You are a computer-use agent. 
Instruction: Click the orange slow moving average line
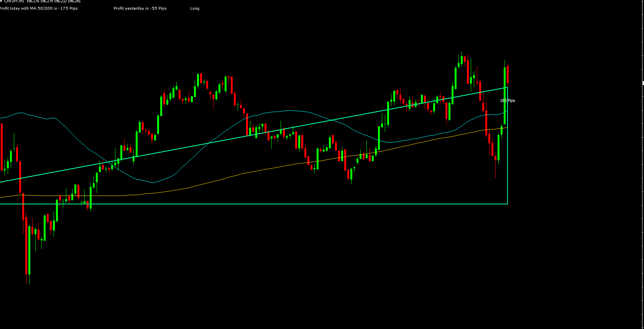268,169
